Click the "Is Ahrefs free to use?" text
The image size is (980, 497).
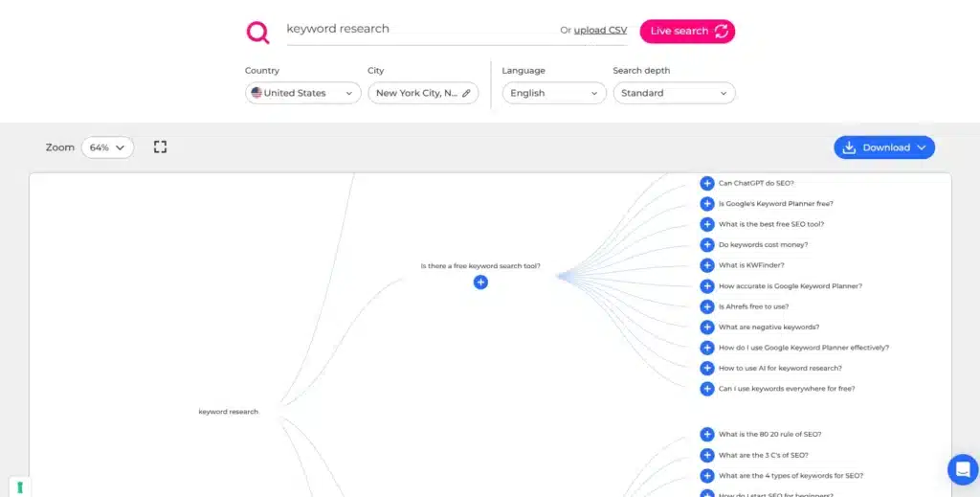tap(754, 307)
